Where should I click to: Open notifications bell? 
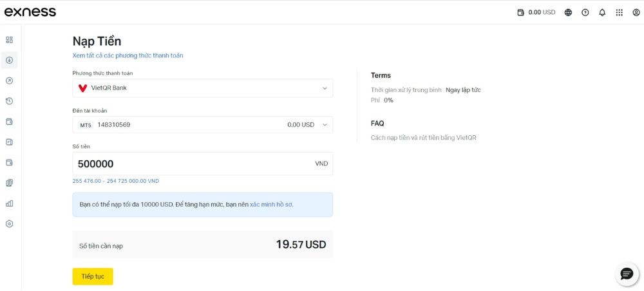(602, 12)
